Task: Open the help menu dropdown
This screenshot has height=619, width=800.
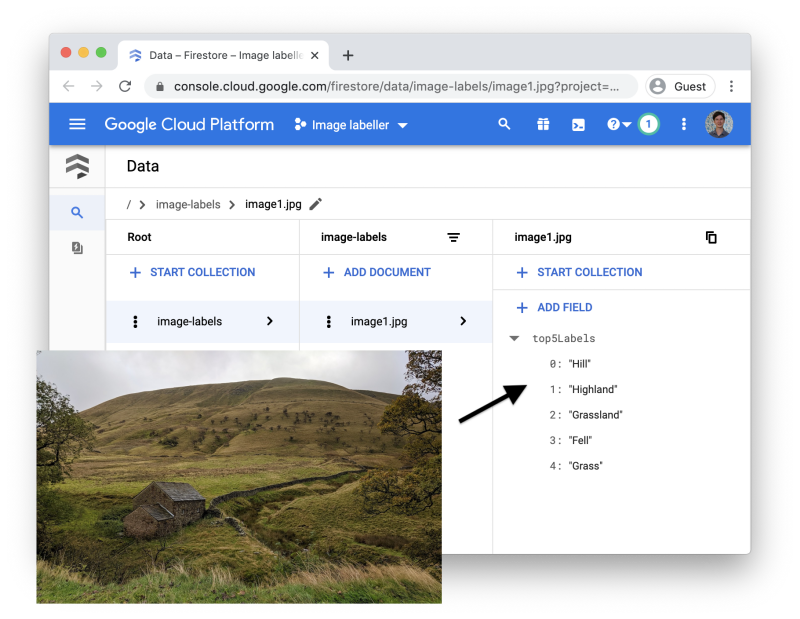Action: click(618, 124)
